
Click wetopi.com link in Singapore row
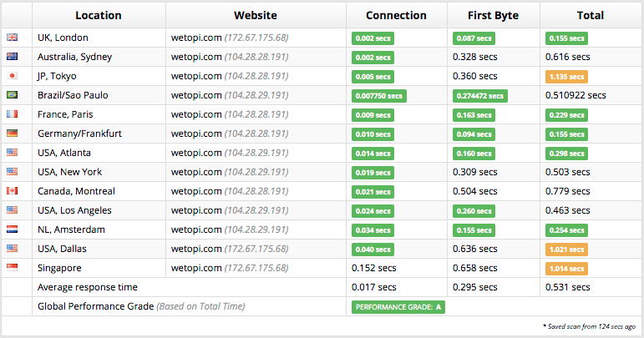(196, 268)
